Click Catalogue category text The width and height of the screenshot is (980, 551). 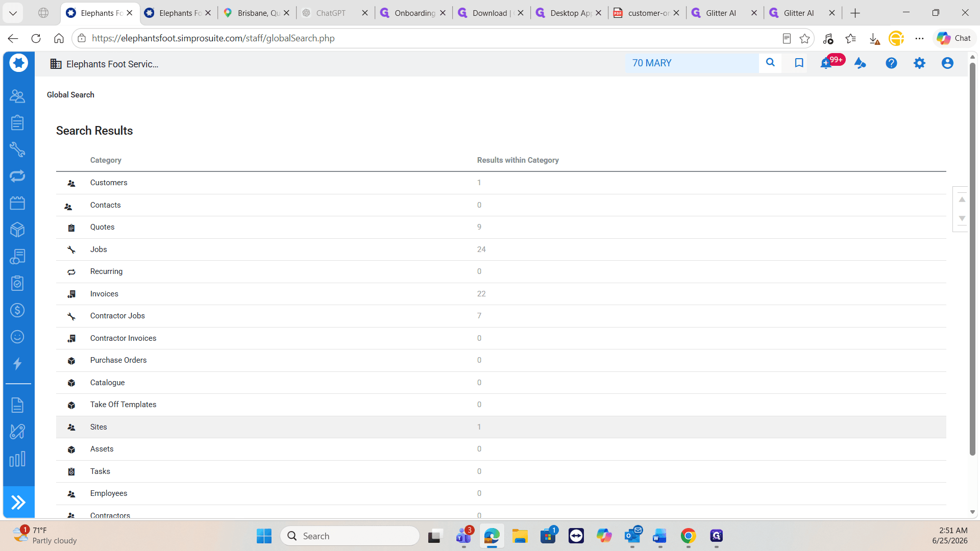tap(107, 383)
